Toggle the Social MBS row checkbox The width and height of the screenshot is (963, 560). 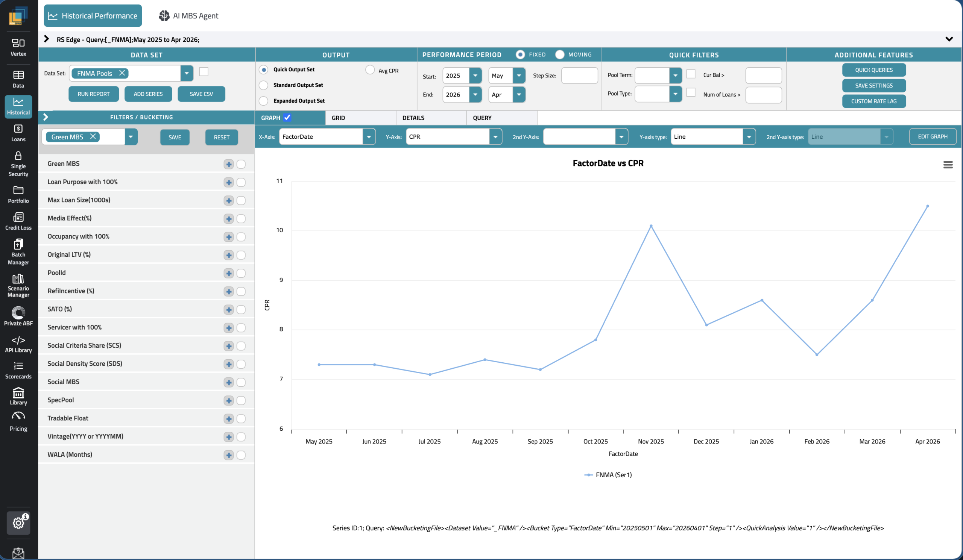241,382
